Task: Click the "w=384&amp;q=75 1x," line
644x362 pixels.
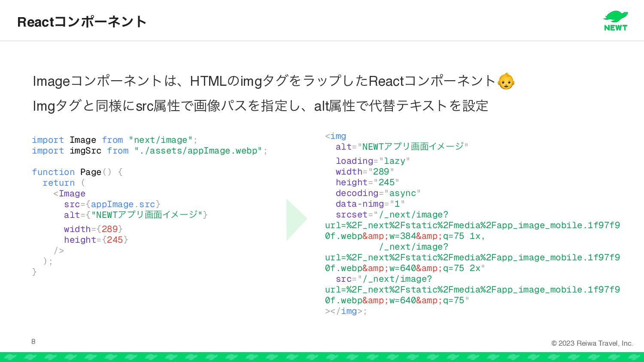Action: [405, 236]
